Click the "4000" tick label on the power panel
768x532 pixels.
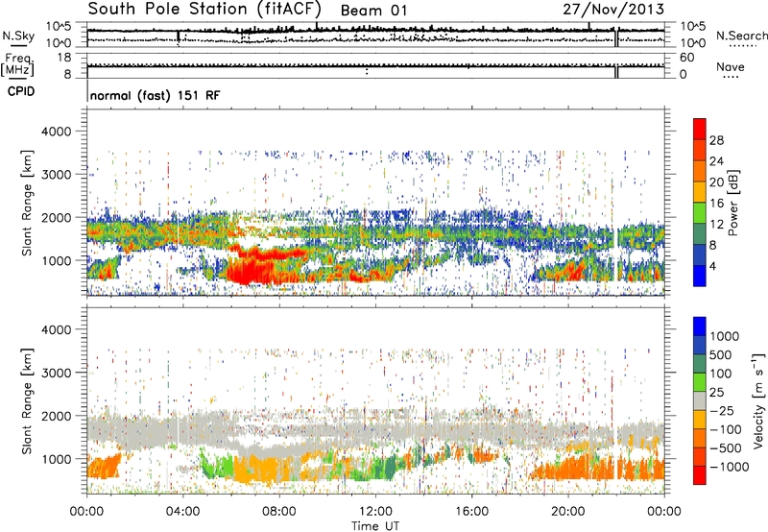point(56,132)
